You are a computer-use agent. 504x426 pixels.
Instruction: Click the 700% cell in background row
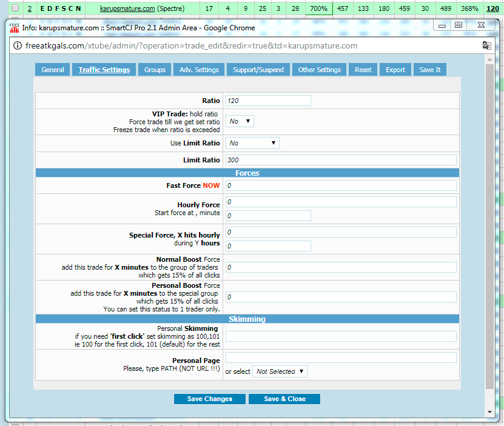(318, 8)
